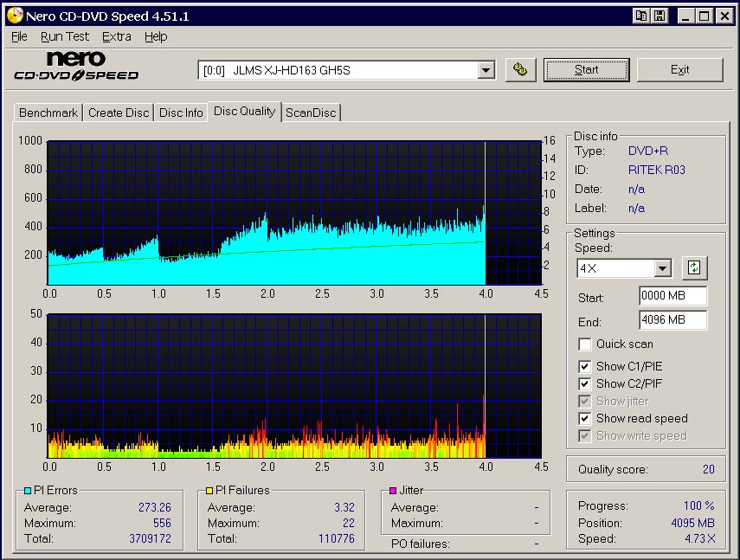Viewport: 740px width, 560px height.
Task: Open the File menu
Action: pos(19,36)
